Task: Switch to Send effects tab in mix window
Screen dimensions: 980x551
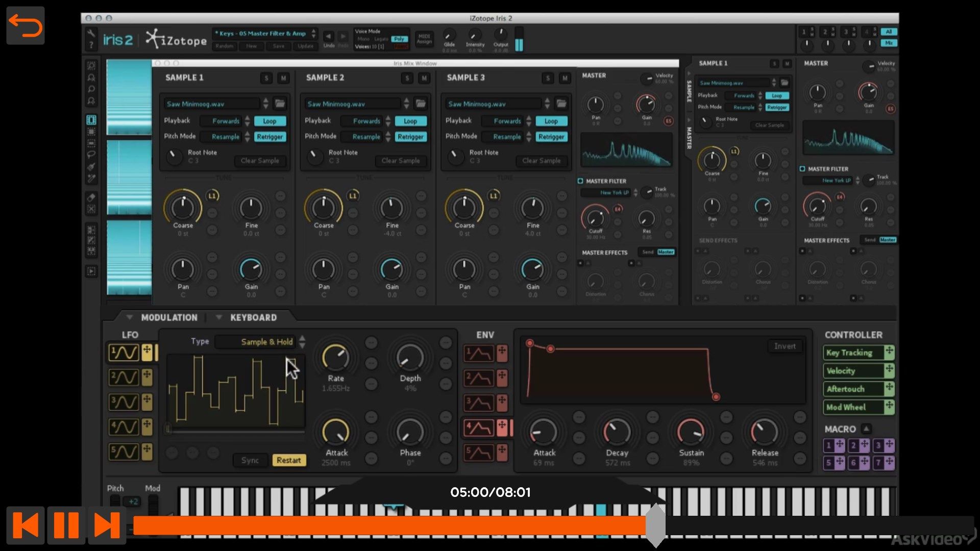Action: point(648,252)
